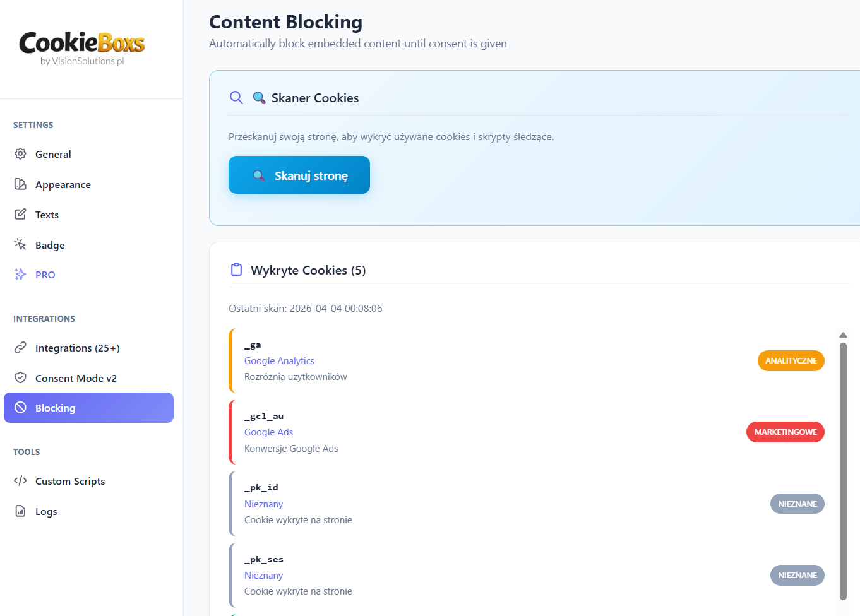Click the ANALITYCZNE category badge
This screenshot has width=860, height=616.
point(791,361)
